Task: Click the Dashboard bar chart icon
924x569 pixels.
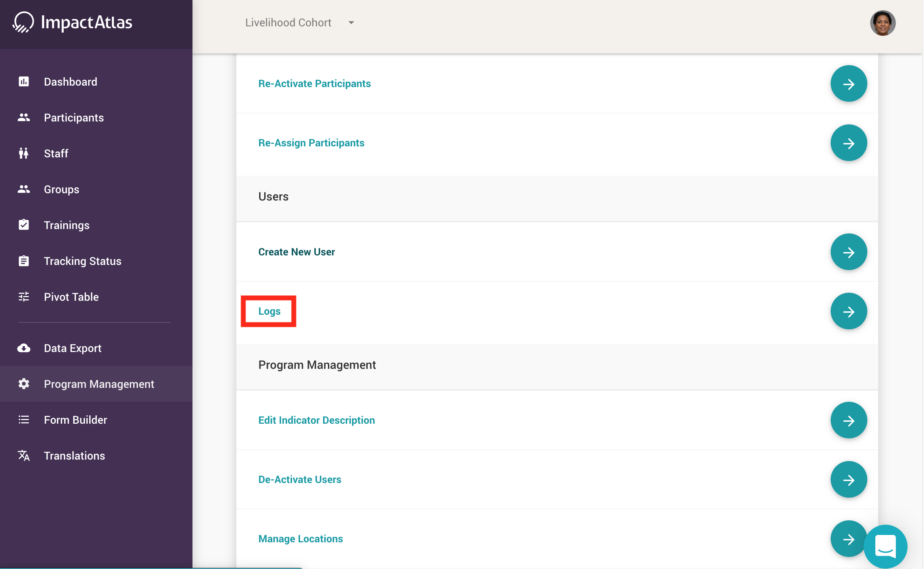Action: 23,81
